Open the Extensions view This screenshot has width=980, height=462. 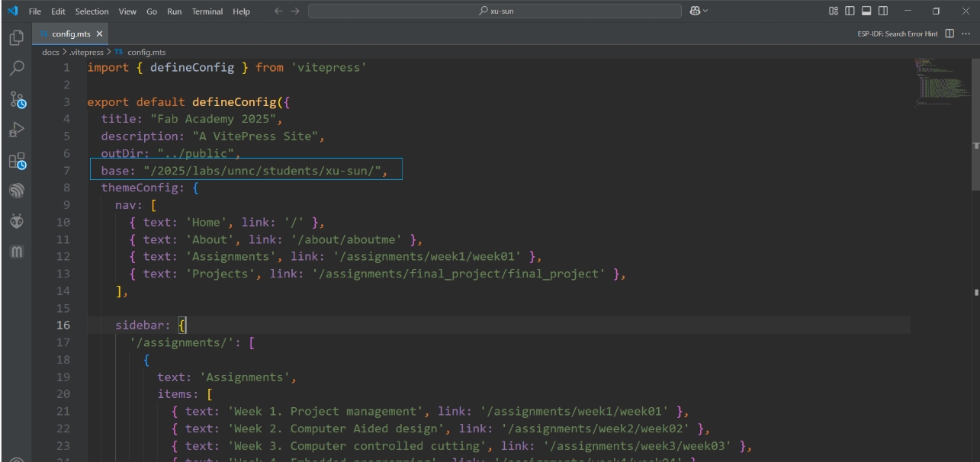click(x=17, y=161)
